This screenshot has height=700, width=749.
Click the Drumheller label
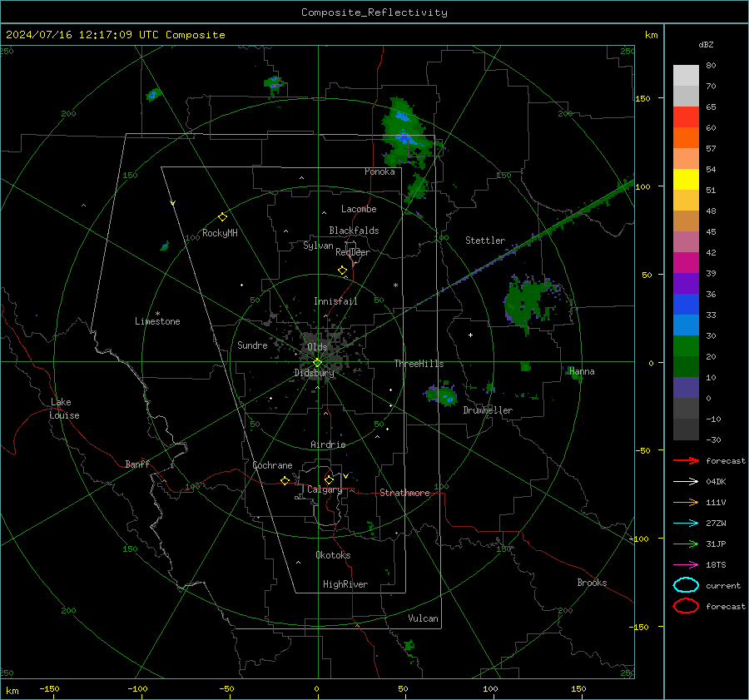[x=488, y=410]
